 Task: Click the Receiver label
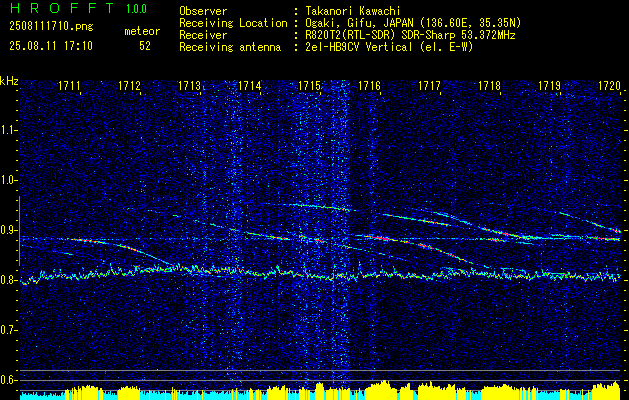[203, 35]
